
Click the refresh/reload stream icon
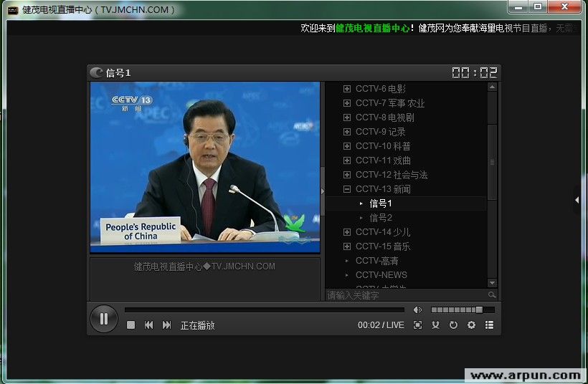click(x=453, y=325)
